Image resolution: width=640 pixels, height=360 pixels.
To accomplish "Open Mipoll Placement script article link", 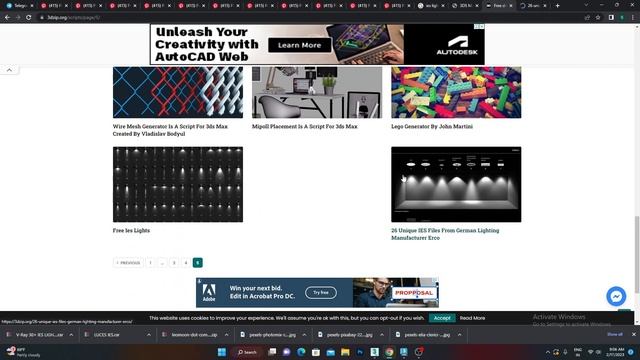I will coord(304,127).
